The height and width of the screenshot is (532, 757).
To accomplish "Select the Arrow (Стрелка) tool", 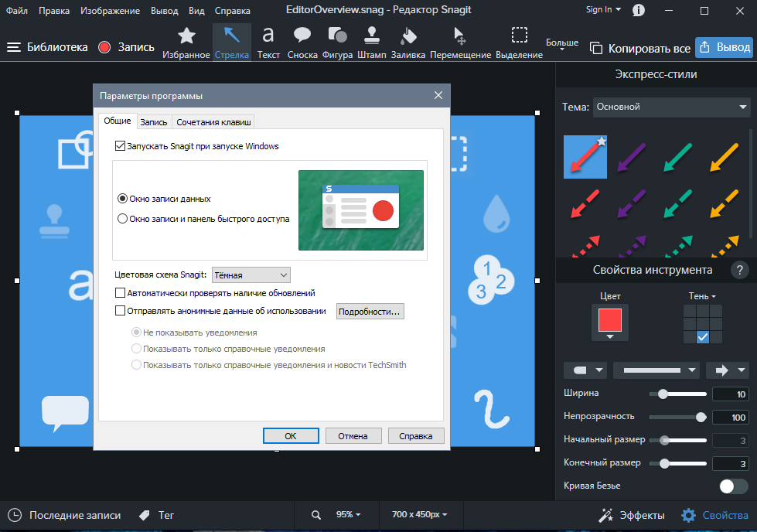I will pos(232,43).
